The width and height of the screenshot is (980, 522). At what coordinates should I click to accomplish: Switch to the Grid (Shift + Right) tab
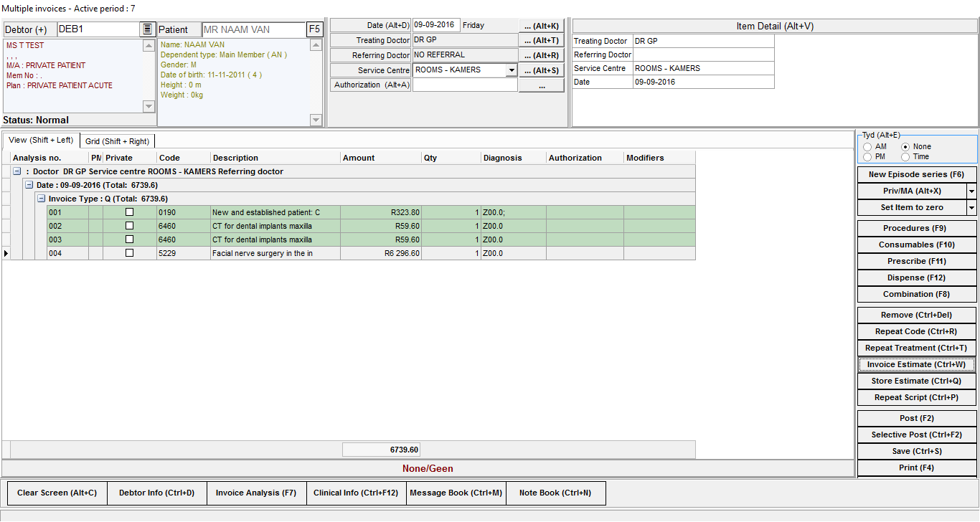pyautogui.click(x=117, y=141)
